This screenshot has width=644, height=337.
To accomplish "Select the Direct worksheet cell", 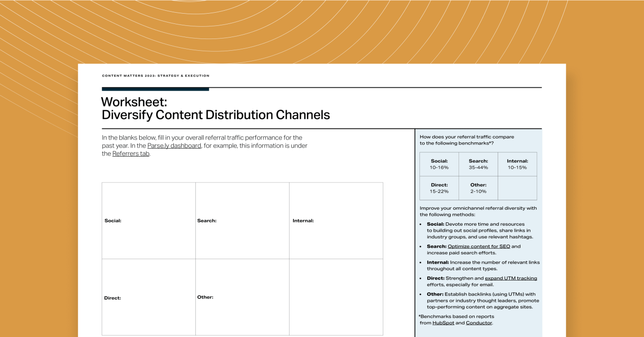I will pos(149,297).
